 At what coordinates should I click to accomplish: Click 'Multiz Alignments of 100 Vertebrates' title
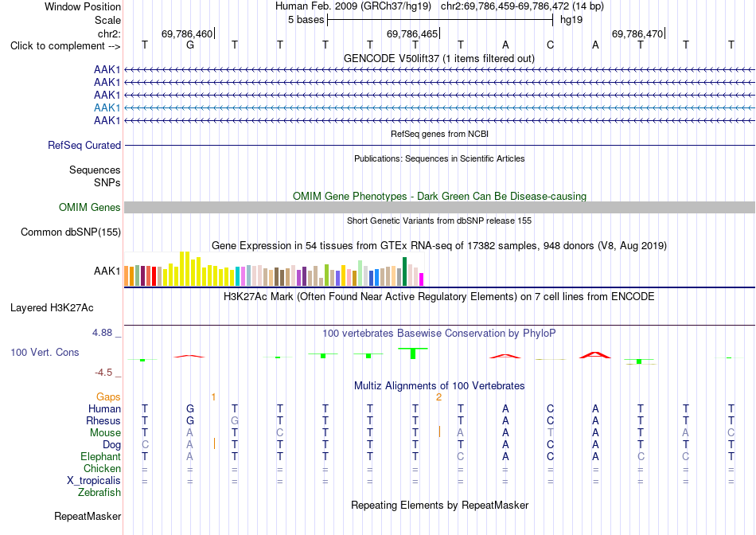[x=439, y=385]
